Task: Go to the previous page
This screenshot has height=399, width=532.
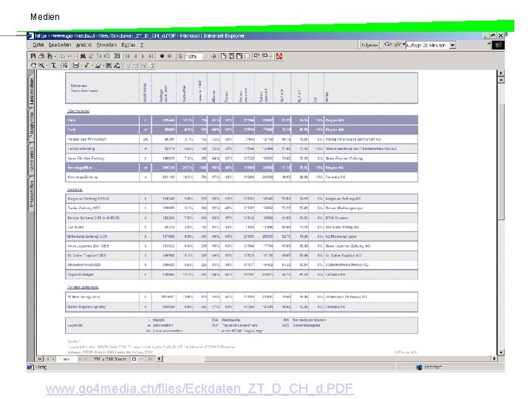Action: (135, 56)
